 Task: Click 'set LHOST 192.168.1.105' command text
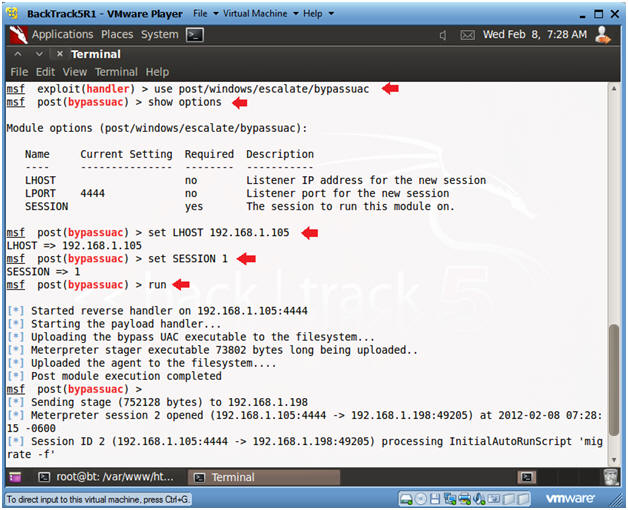219,233
